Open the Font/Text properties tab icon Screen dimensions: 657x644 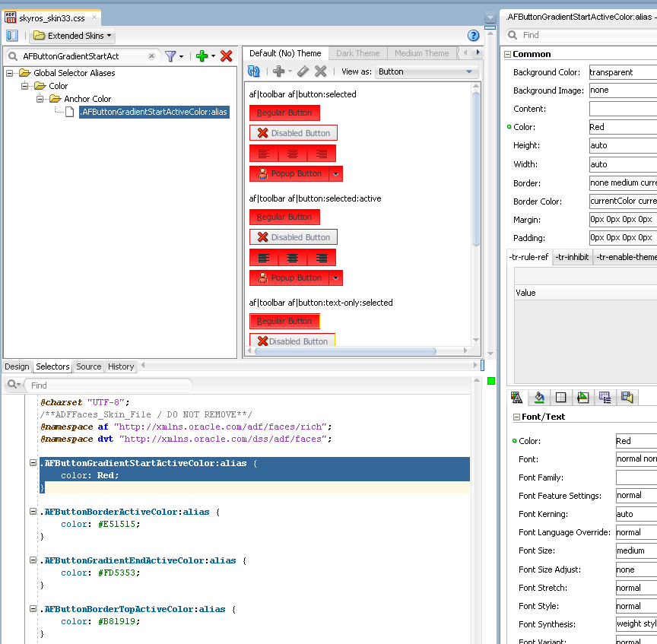517,397
